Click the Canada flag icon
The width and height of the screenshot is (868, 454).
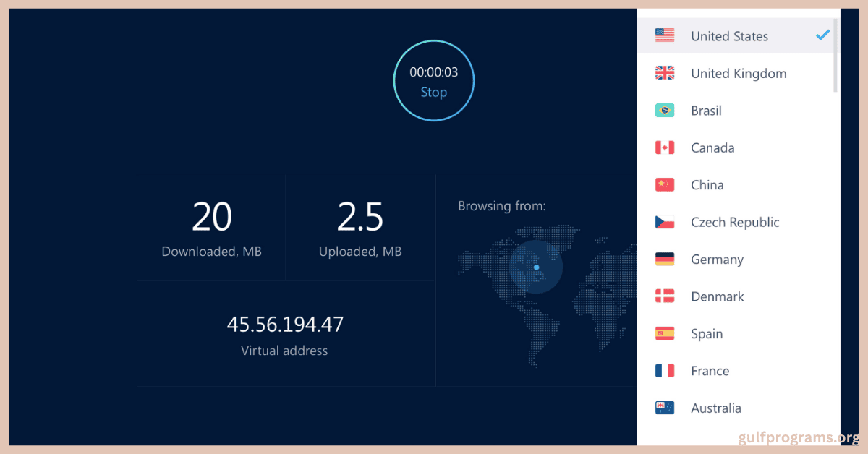pyautogui.click(x=664, y=147)
